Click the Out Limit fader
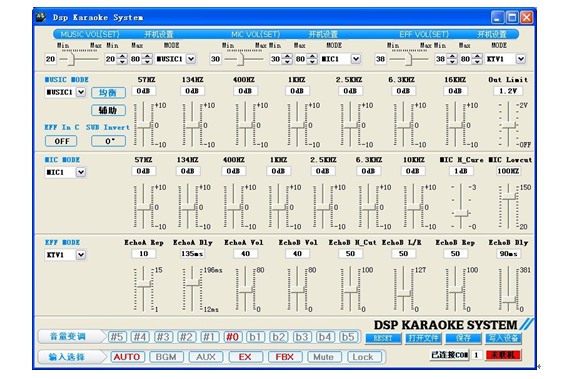The height and width of the screenshot is (379, 570). coord(508,125)
